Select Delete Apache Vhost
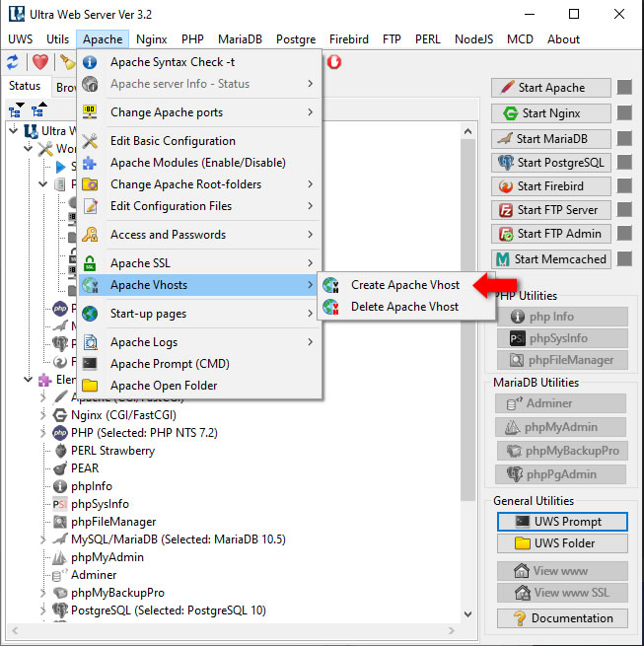Viewport: 644px width, 646px height. tap(406, 307)
